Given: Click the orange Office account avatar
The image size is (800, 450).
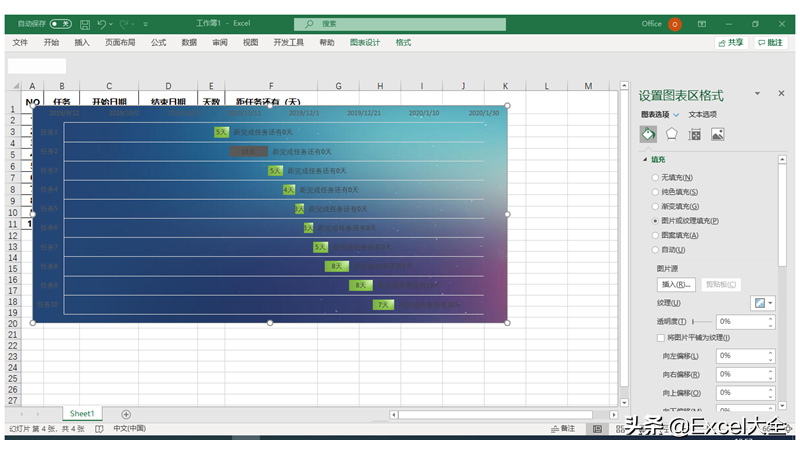Looking at the screenshot, I should click(674, 24).
